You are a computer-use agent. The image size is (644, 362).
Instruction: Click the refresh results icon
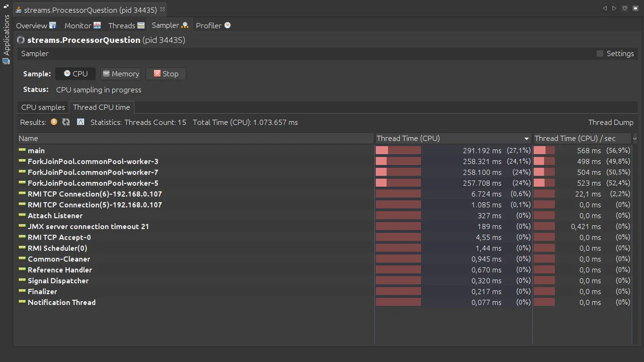tap(66, 122)
